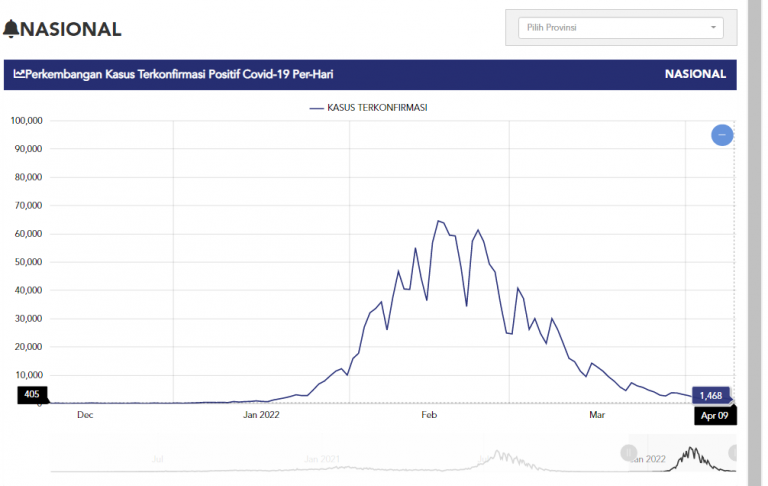Click the 1,468 value tooltip label
Viewport: 768px width, 486px height.
click(x=711, y=396)
